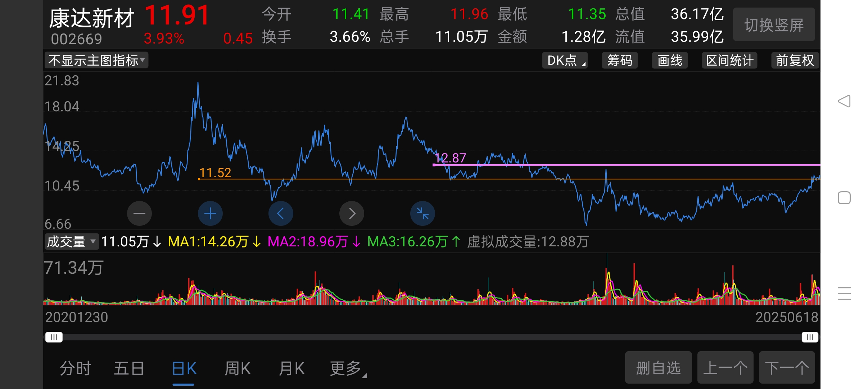This screenshot has height=389, width=868.
Task: Switch to the 五日 tab
Action: point(129,368)
